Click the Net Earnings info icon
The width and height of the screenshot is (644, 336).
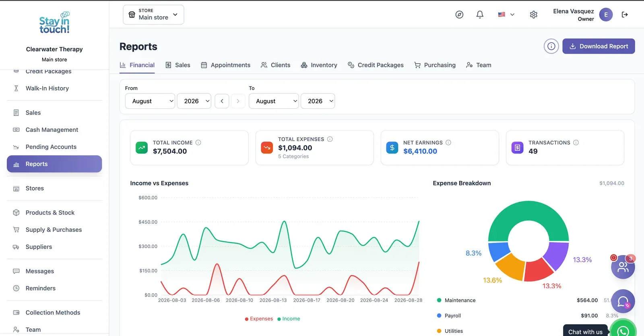[448, 143]
